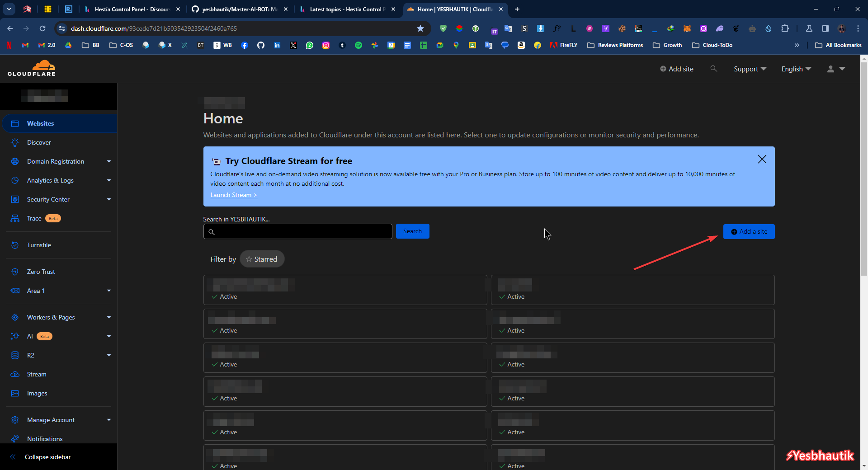The height and width of the screenshot is (470, 868).
Task: Open the user account menu icon
Action: coord(835,69)
